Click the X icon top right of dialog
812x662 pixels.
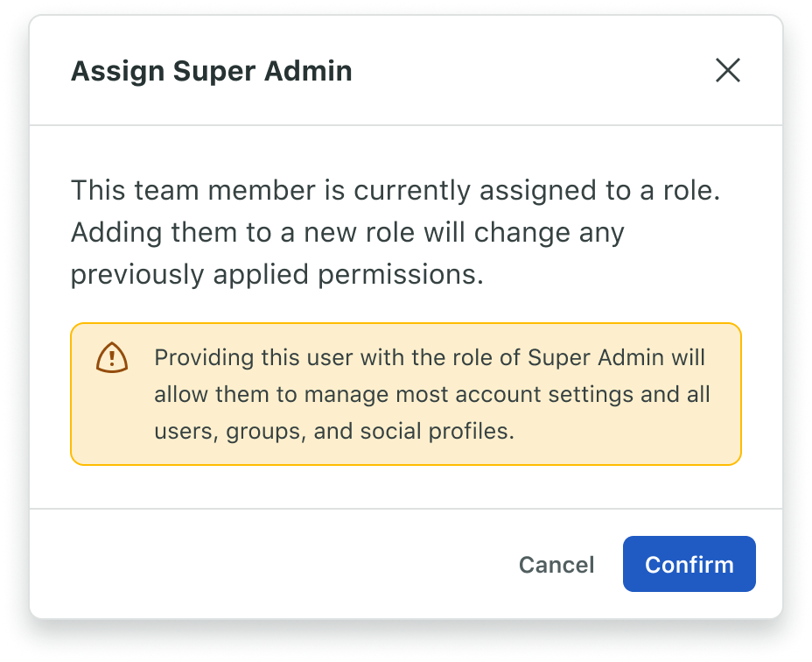(x=728, y=71)
